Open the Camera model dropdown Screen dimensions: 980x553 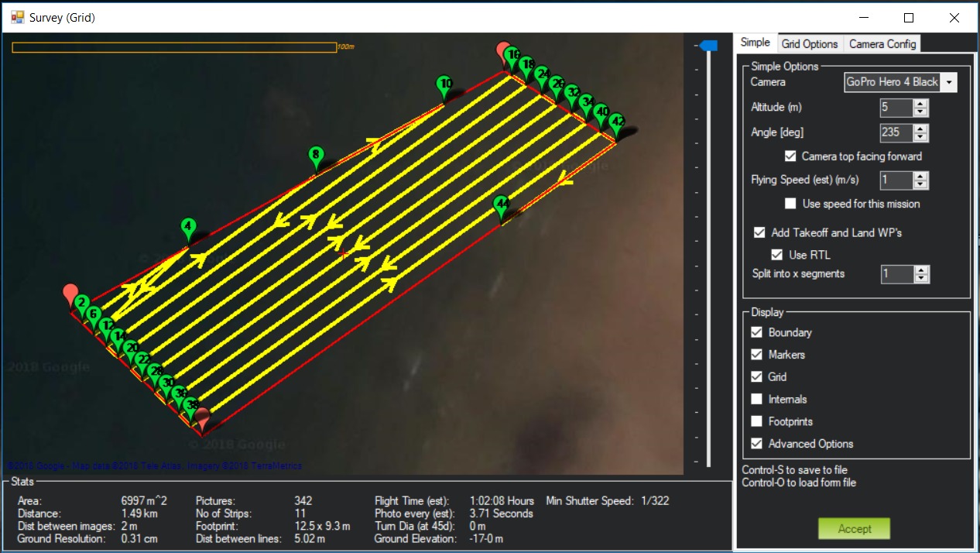tap(949, 82)
